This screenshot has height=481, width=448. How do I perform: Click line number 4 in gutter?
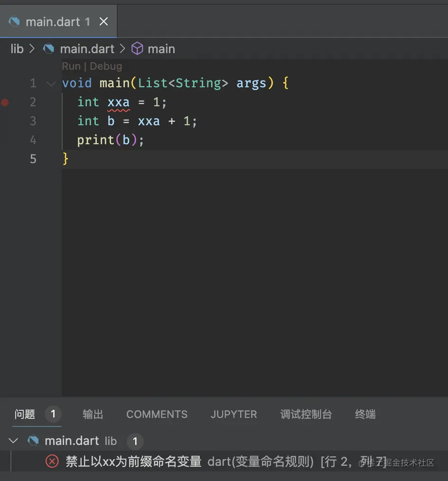(x=33, y=140)
